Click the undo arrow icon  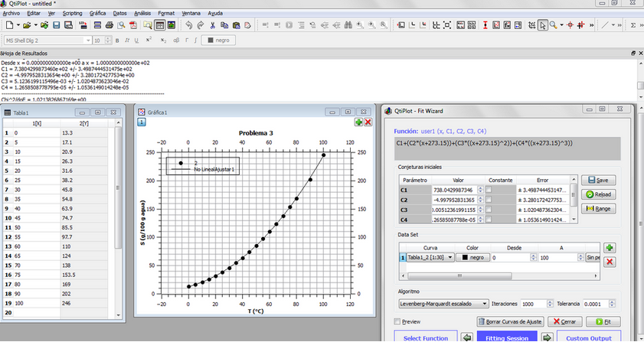(x=188, y=25)
